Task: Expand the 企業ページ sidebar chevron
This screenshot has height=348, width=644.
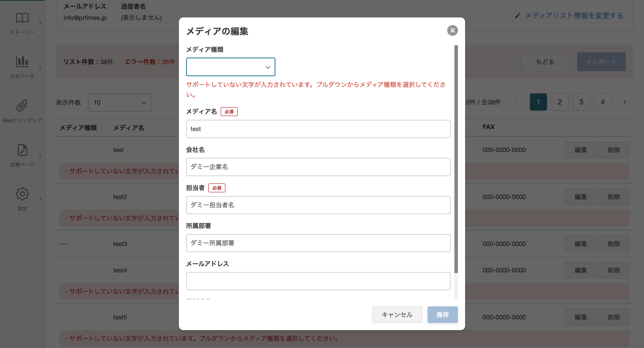Action: coord(40,155)
